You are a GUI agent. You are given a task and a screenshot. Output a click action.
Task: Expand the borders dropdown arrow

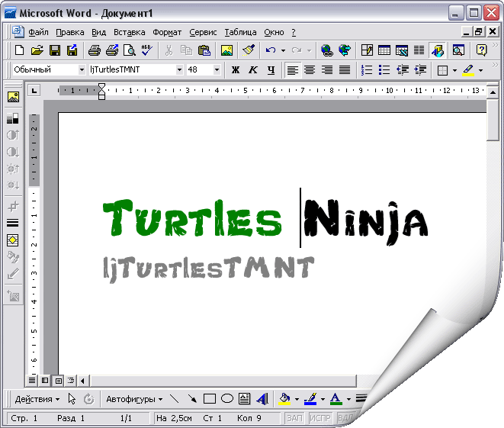tap(454, 70)
